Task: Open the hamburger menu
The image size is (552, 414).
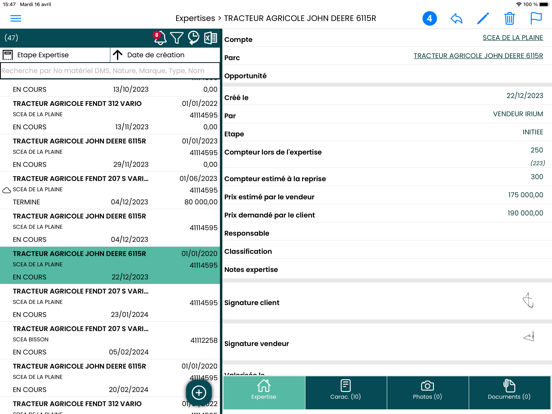Action: click(x=15, y=18)
